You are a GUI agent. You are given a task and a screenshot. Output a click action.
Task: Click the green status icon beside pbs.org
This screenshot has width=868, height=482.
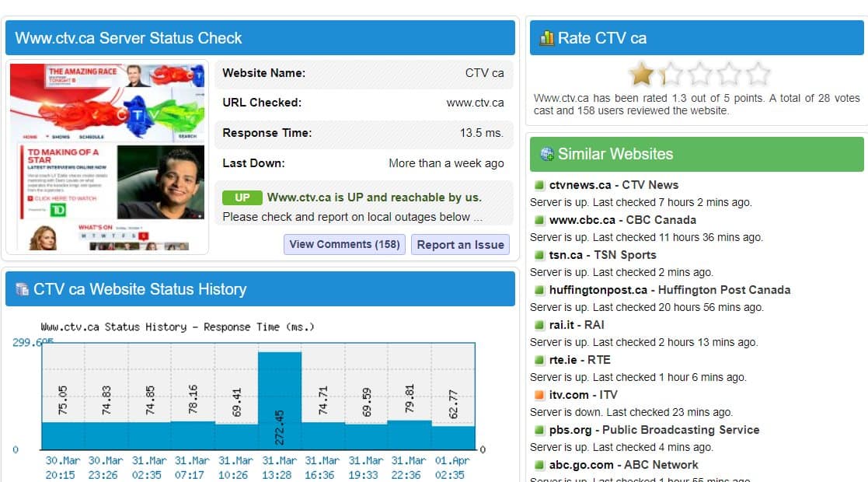(539, 430)
